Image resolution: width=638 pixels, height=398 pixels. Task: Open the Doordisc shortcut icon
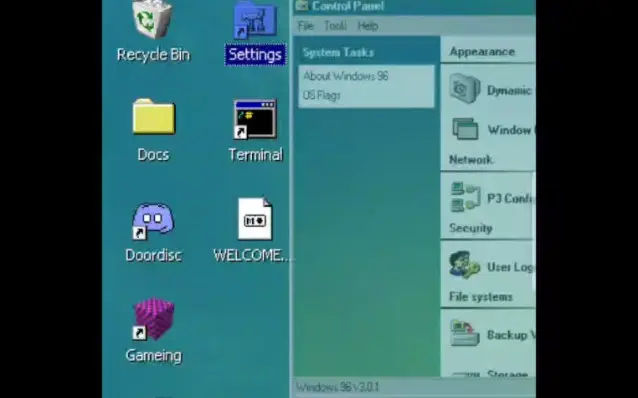(153, 221)
